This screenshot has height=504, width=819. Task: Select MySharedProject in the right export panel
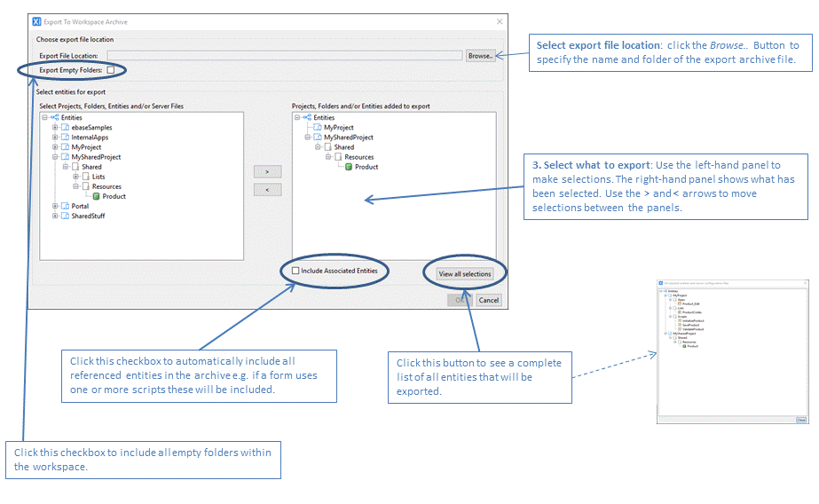(x=348, y=138)
